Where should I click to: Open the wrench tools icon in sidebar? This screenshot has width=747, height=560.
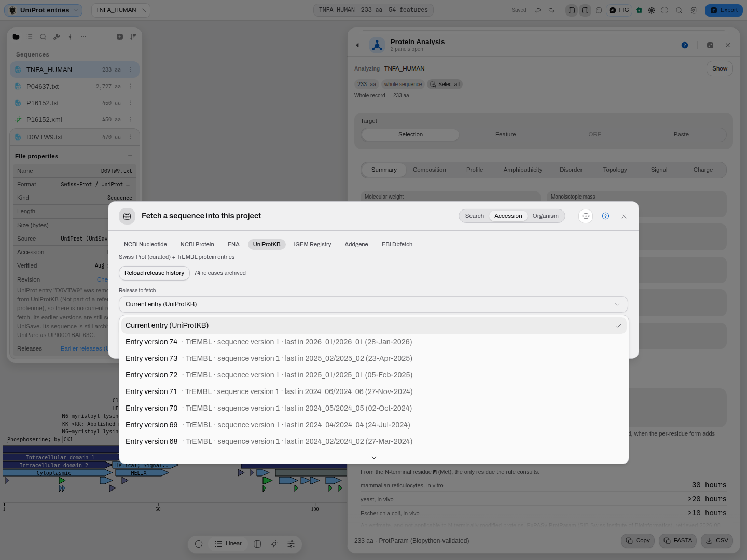(x=57, y=37)
